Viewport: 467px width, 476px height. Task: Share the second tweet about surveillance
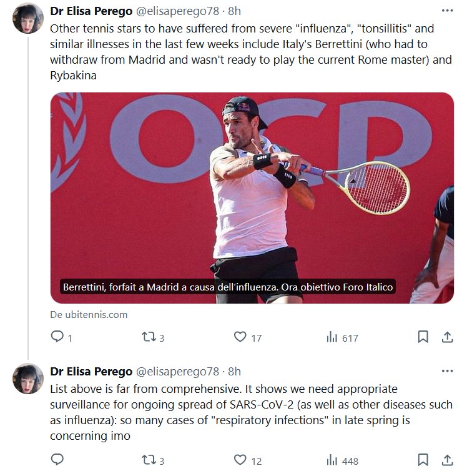(447, 460)
